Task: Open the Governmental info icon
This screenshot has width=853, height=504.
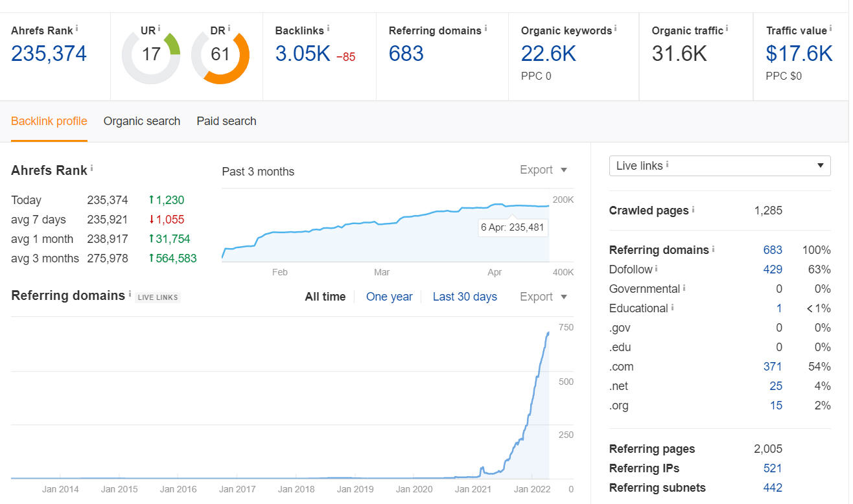Action: tap(684, 288)
